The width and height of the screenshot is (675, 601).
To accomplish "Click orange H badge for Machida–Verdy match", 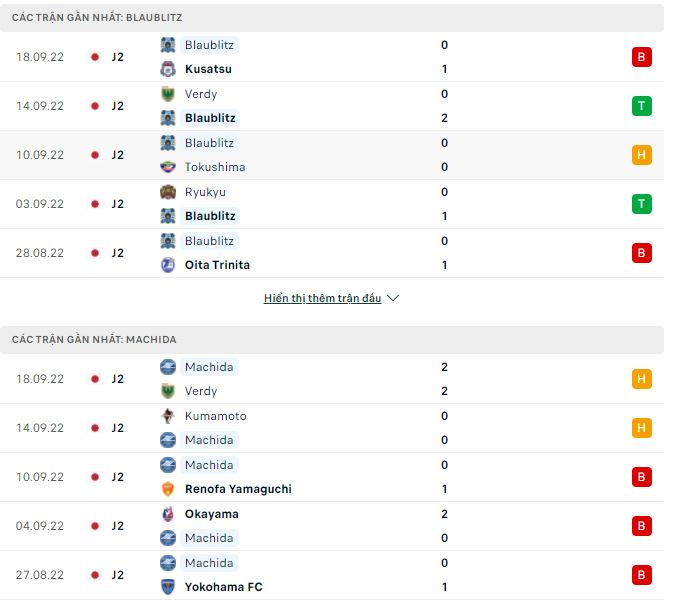I will pos(641,379).
